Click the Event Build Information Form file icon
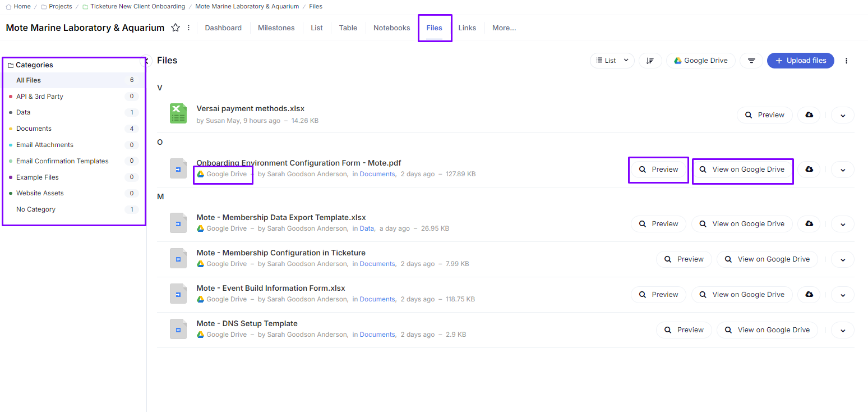Screen dimensions: 868x412 click(178, 294)
